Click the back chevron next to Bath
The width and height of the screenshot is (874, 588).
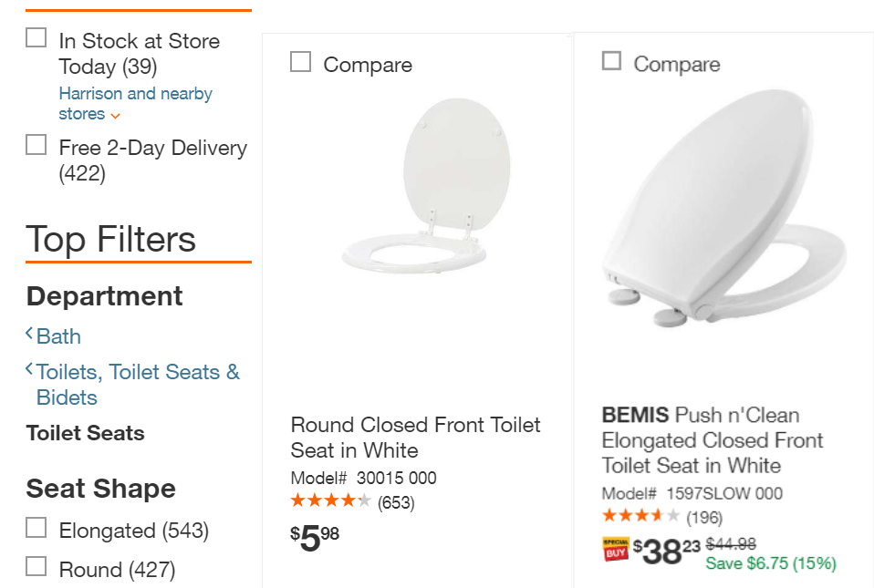pyautogui.click(x=29, y=335)
